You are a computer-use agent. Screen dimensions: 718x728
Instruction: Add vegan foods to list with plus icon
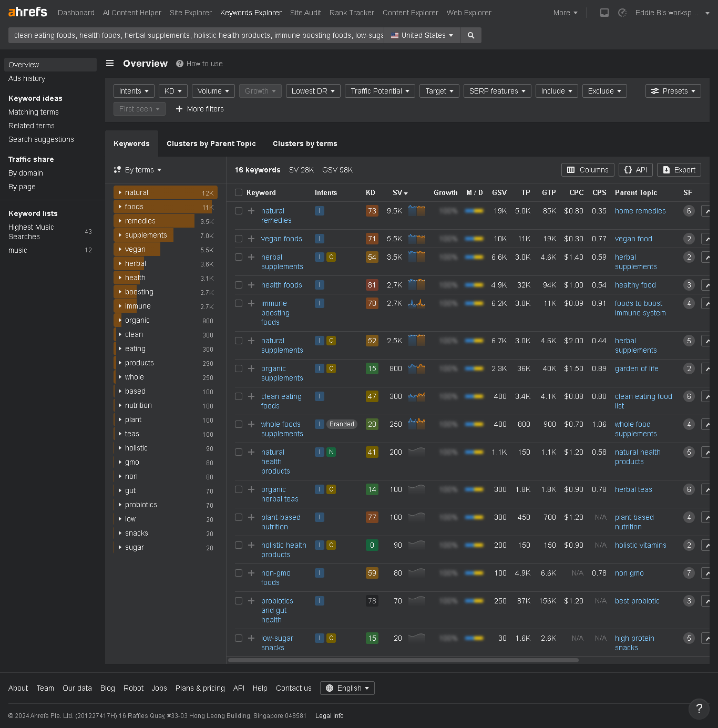click(251, 239)
